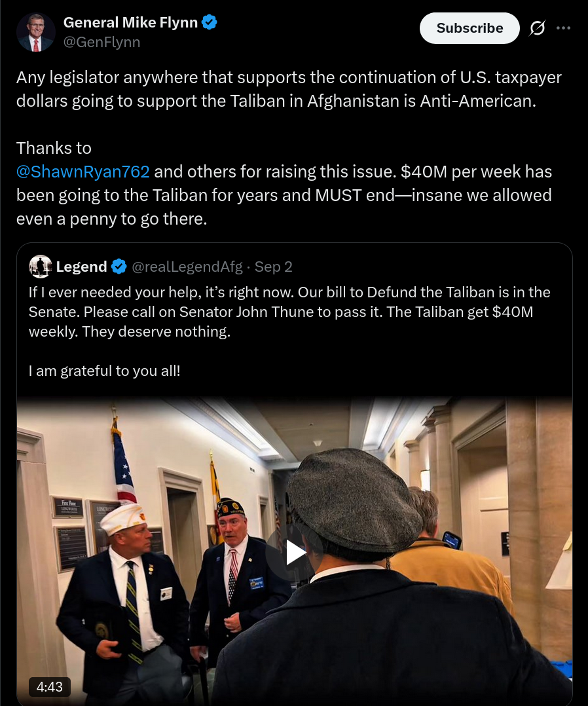The width and height of the screenshot is (588, 706).
Task: Play the embedded video
Action: point(294,553)
